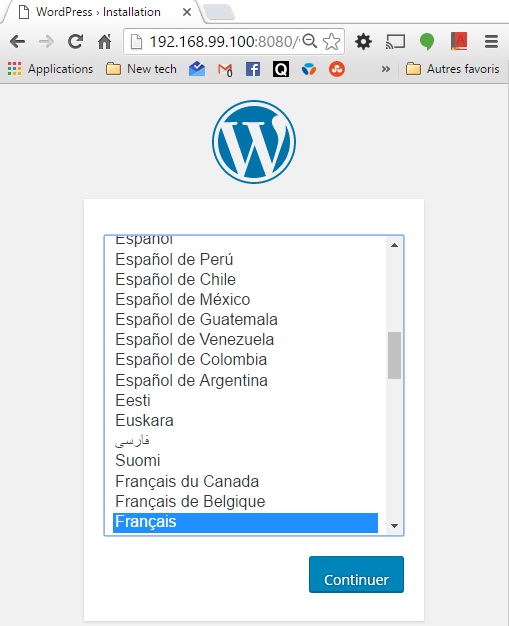Select Español de Chile language

click(246, 279)
